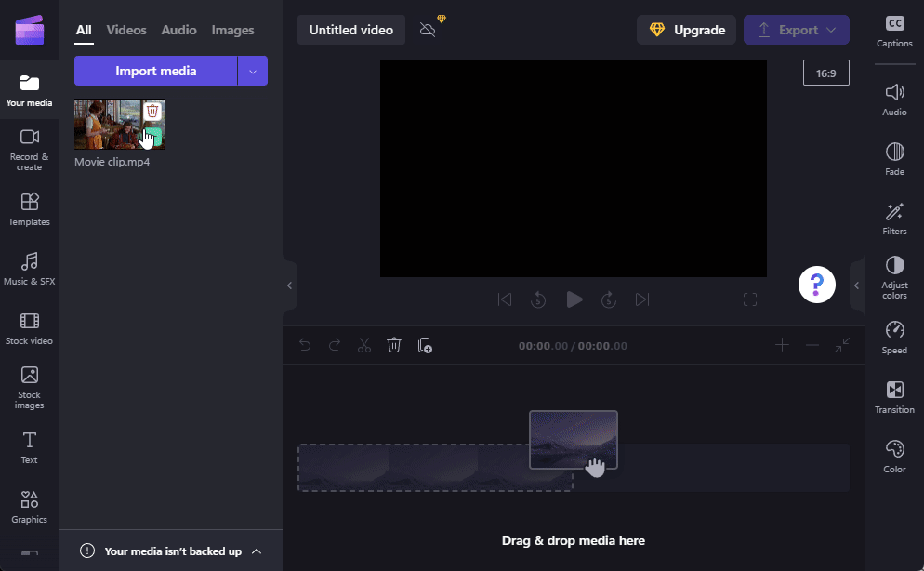The height and width of the screenshot is (571, 924).
Task: Open the Transition panel
Action: (894, 397)
